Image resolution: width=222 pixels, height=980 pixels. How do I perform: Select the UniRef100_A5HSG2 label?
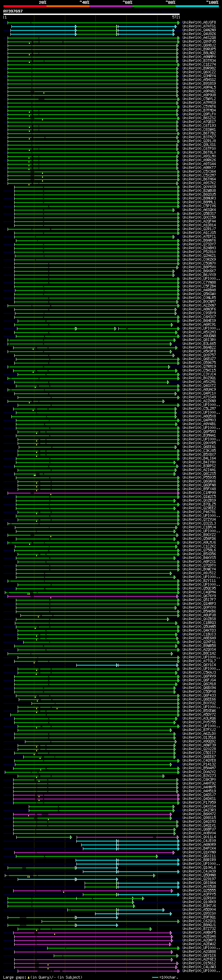click(199, 80)
